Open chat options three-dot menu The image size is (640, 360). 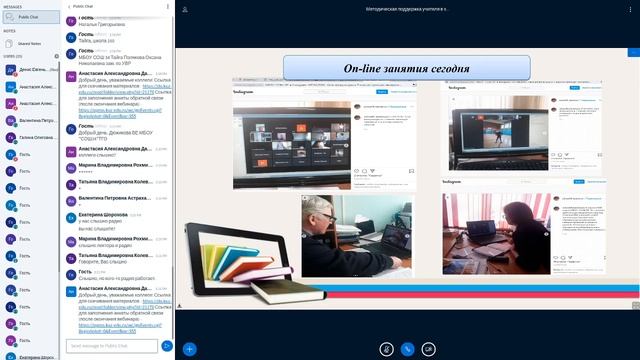point(168,7)
